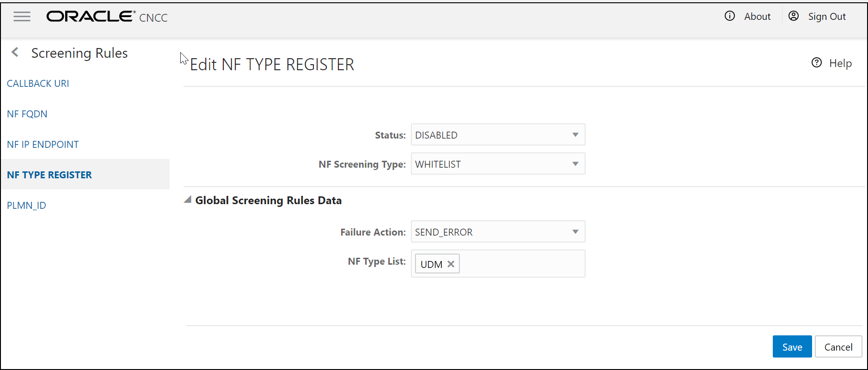Screen dimensions: 868x370
Task: Collapse Global Screening Rules Data section
Action: point(188,200)
